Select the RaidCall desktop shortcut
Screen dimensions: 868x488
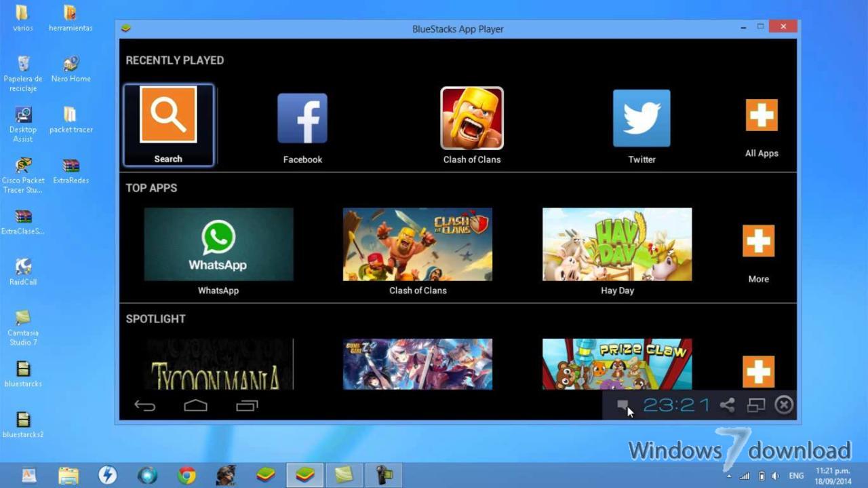coord(23,272)
